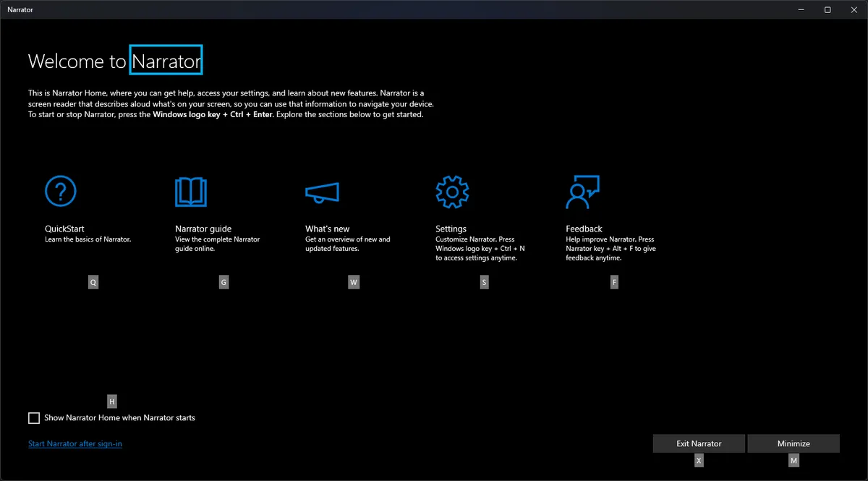Image resolution: width=868 pixels, height=481 pixels.
Task: Click the What's new megaphone icon
Action: [x=322, y=190]
